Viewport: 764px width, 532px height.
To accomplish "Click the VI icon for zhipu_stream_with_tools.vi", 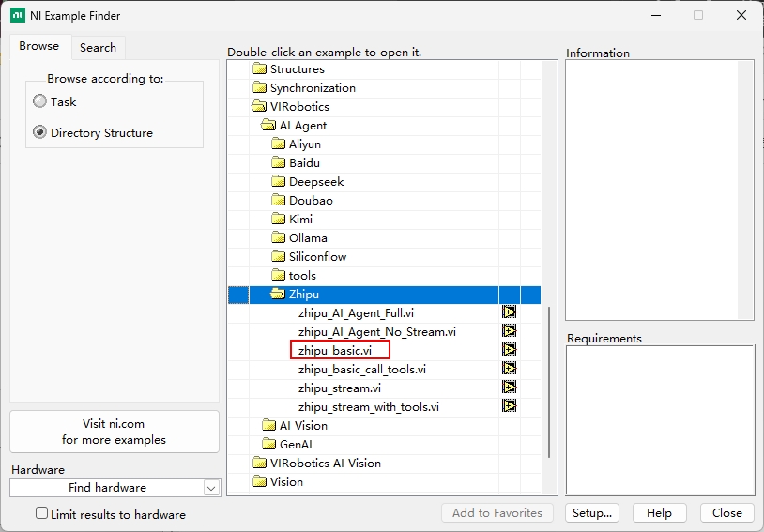I will [509, 406].
